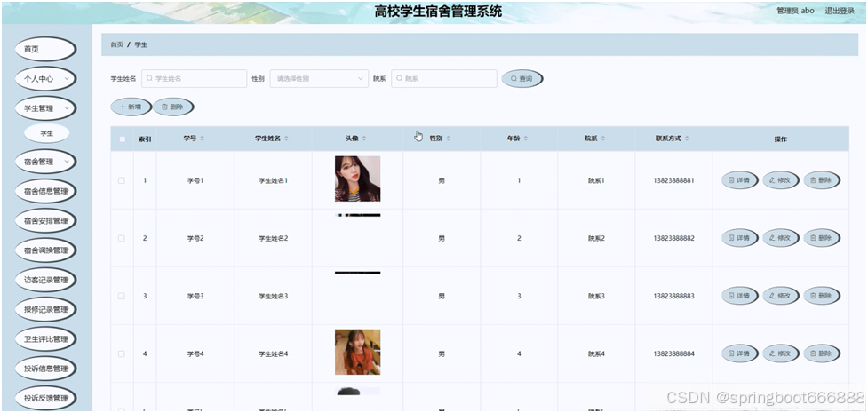Click 退出登录 to log out

pyautogui.click(x=840, y=11)
